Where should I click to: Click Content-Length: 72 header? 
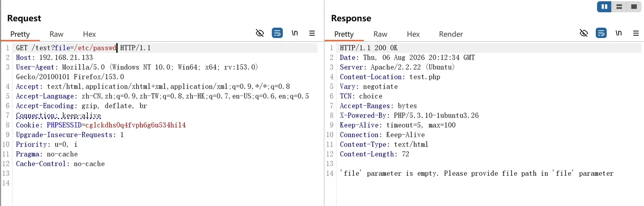click(374, 154)
